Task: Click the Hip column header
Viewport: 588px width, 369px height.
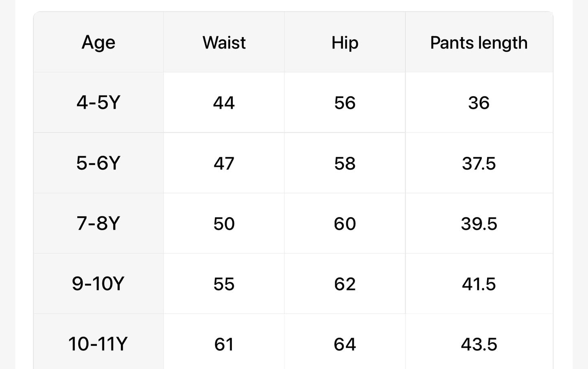Action: click(345, 42)
